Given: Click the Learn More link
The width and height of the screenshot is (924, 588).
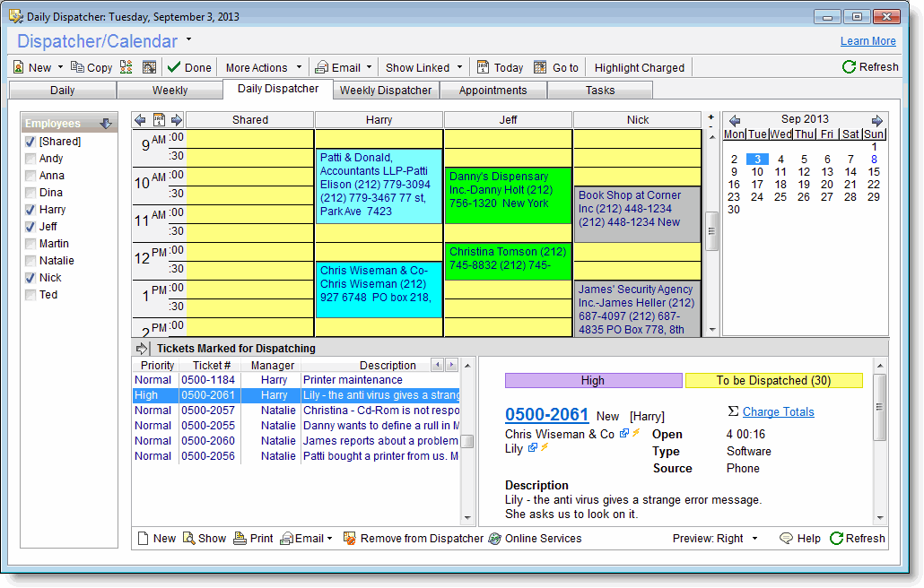Looking at the screenshot, I should click(867, 41).
